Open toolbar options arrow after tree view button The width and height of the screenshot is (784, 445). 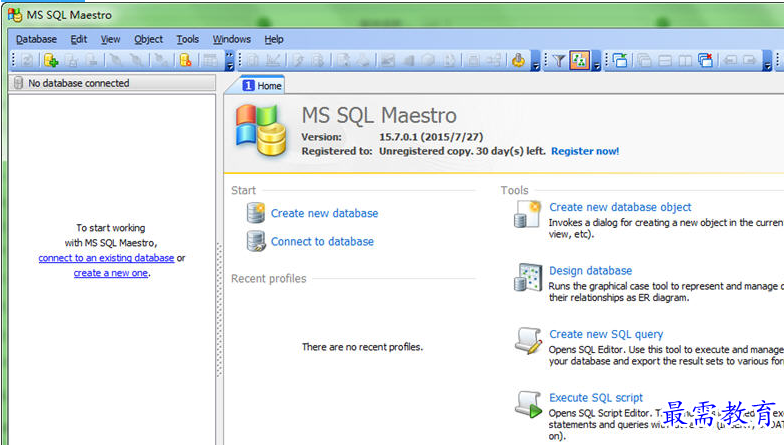[x=597, y=62]
